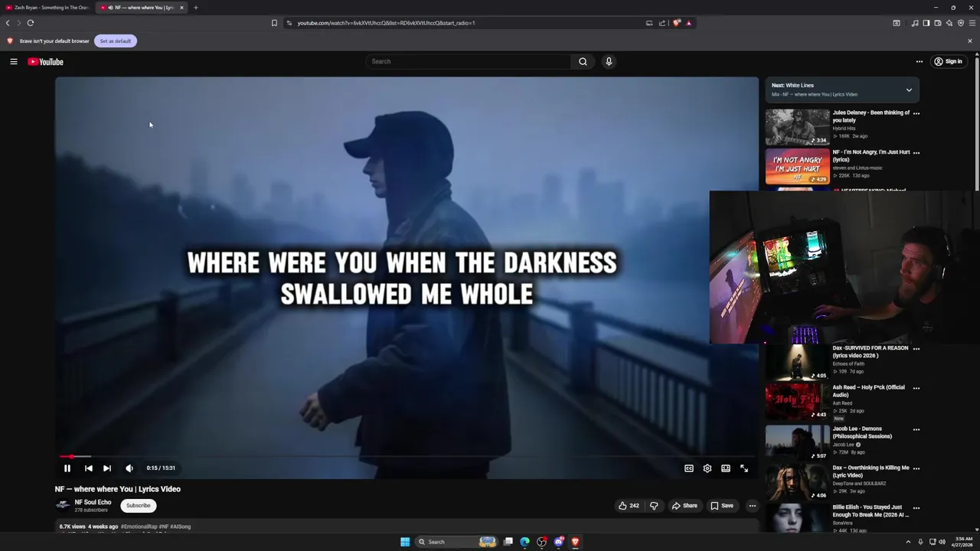Open the YouTube hamburger guide menu
Screen dimensions: 980x551
[x=14, y=61]
